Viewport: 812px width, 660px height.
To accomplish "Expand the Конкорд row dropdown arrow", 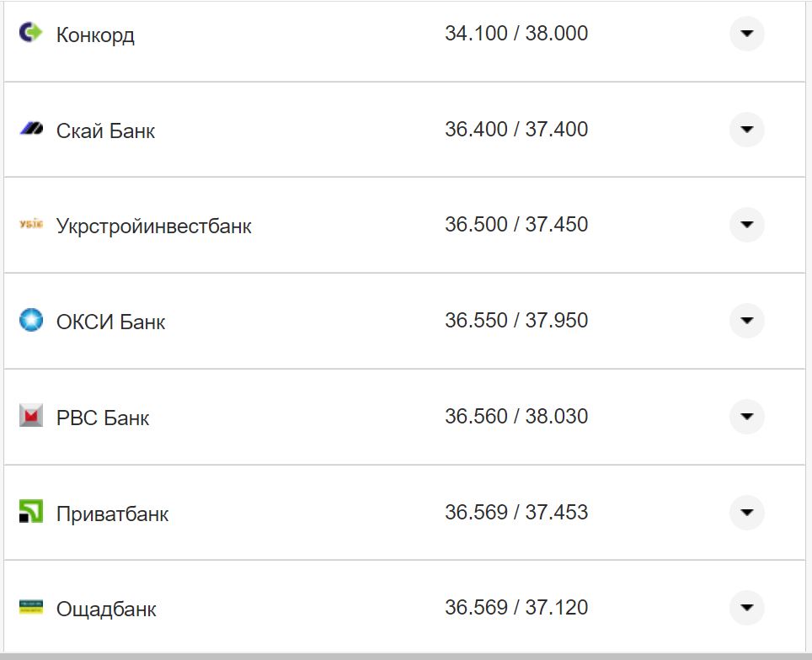I will pyautogui.click(x=746, y=34).
